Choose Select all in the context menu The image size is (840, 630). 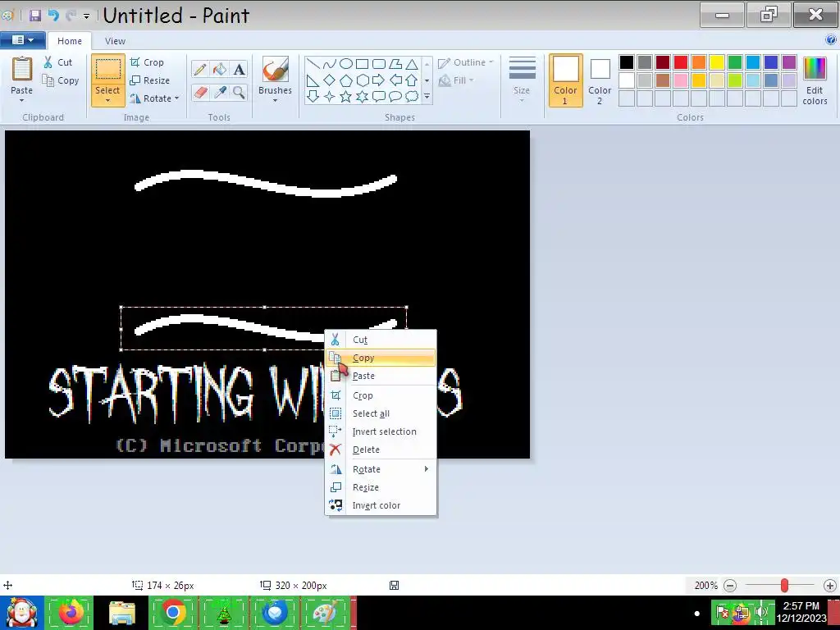(381, 413)
